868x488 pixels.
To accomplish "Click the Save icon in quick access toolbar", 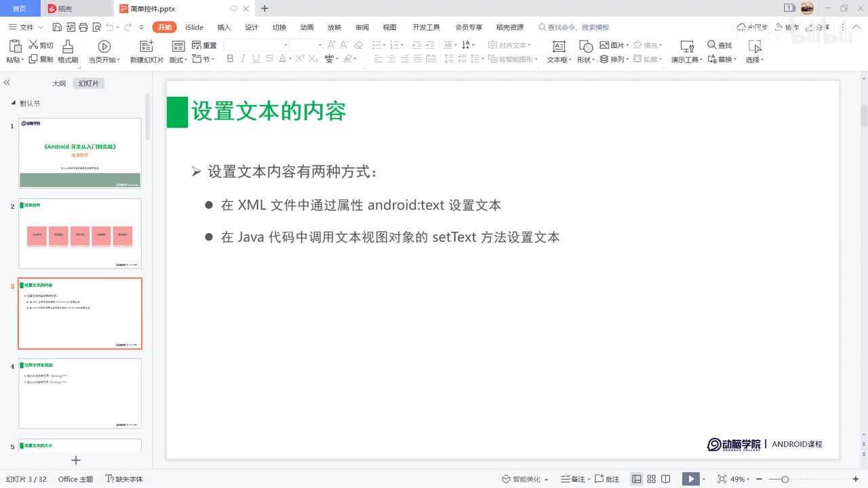I will 57,27.
